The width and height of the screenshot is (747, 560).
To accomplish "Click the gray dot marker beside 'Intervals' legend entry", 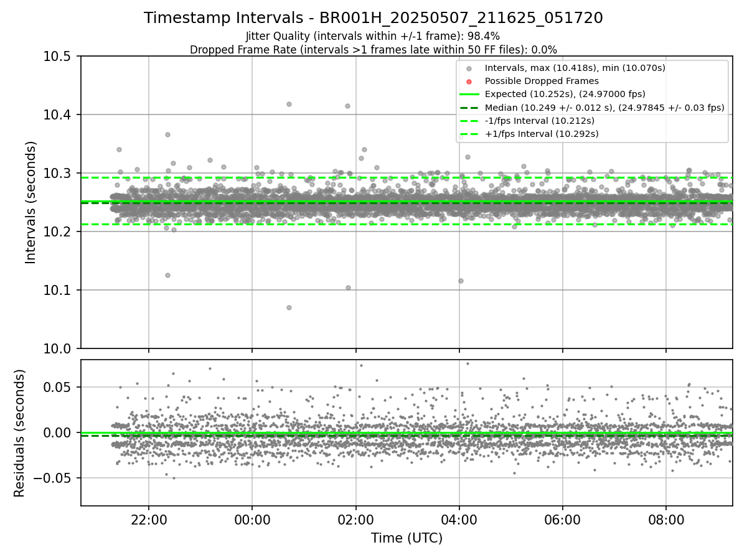I will [x=469, y=68].
